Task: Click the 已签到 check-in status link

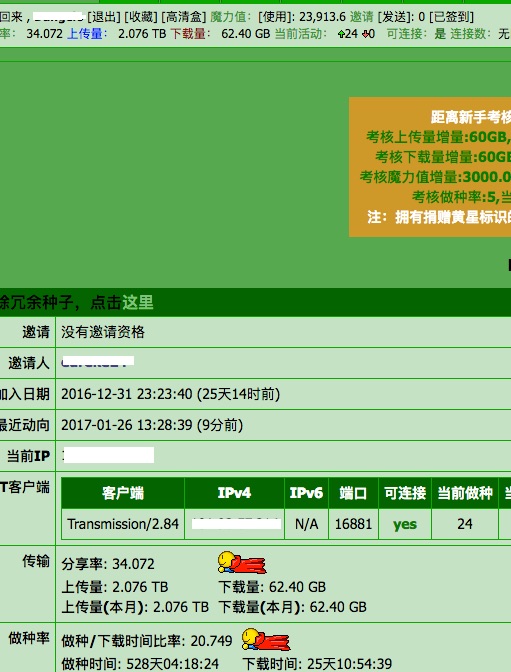Action: (451, 17)
